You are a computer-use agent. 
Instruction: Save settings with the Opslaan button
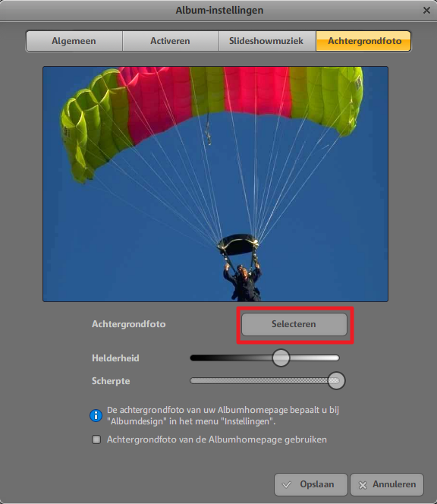tap(311, 484)
